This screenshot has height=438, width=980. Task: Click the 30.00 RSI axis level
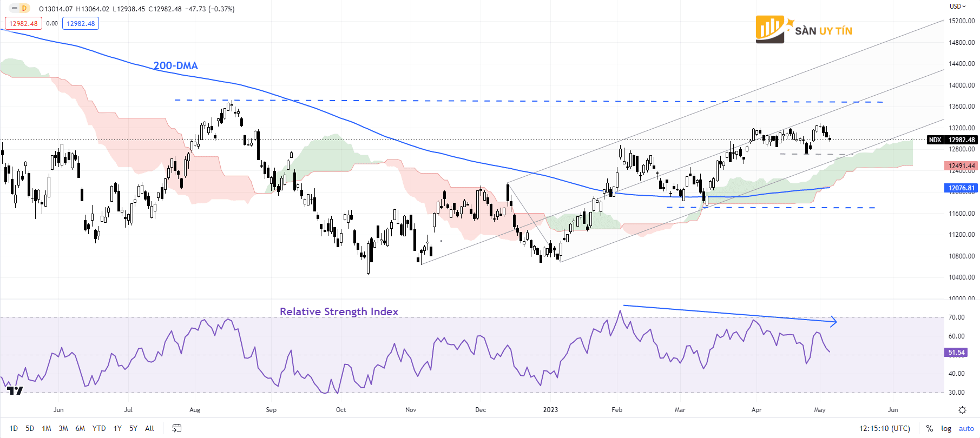click(956, 393)
